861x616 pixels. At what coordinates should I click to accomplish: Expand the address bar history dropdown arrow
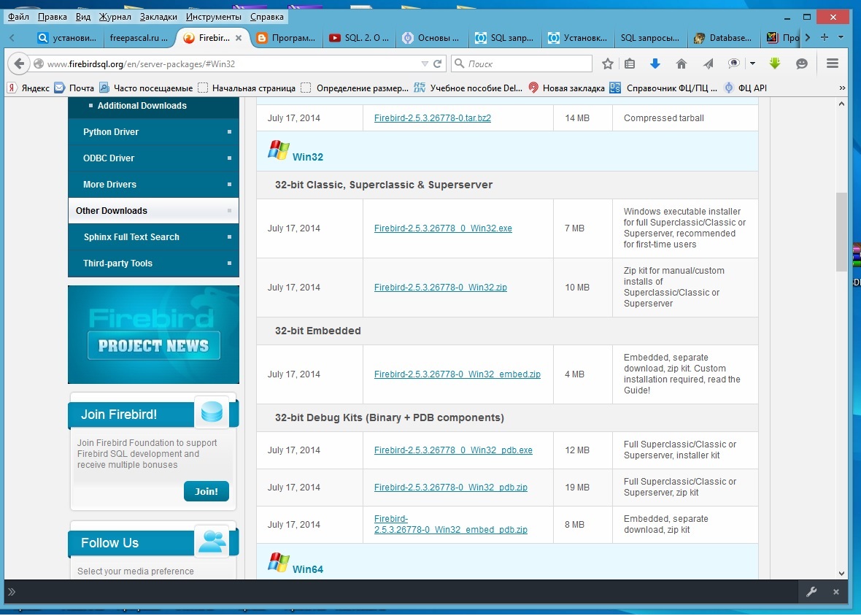coord(425,64)
